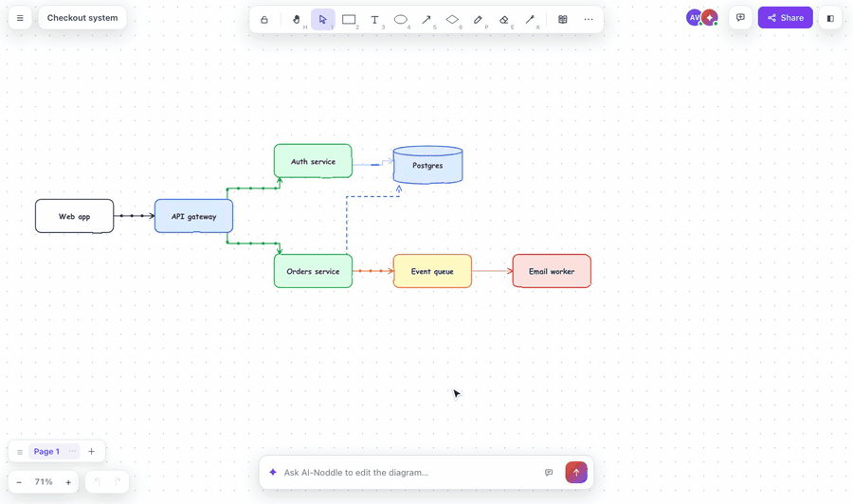Select the Text tool
The height and width of the screenshot is (504, 853).
pos(374,20)
